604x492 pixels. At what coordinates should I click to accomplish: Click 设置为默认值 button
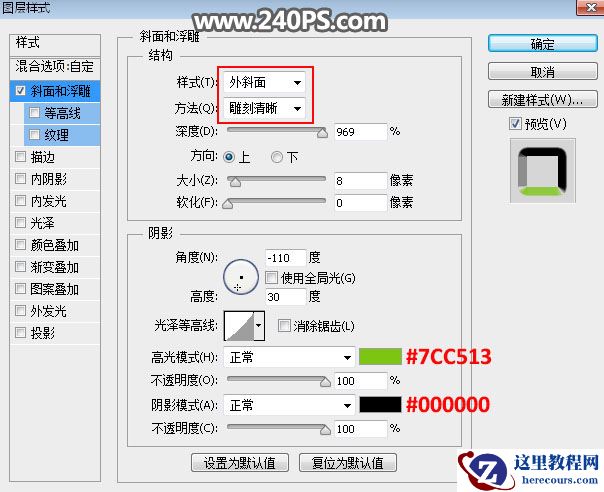[x=240, y=462]
